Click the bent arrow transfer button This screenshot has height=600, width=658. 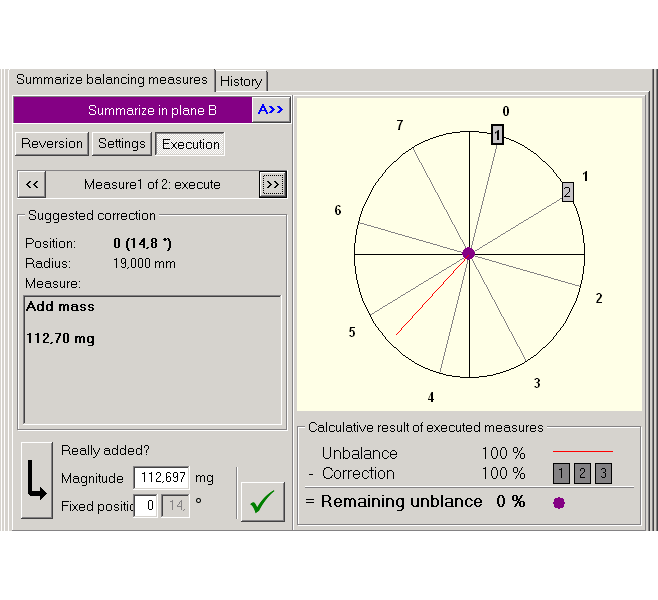37,481
